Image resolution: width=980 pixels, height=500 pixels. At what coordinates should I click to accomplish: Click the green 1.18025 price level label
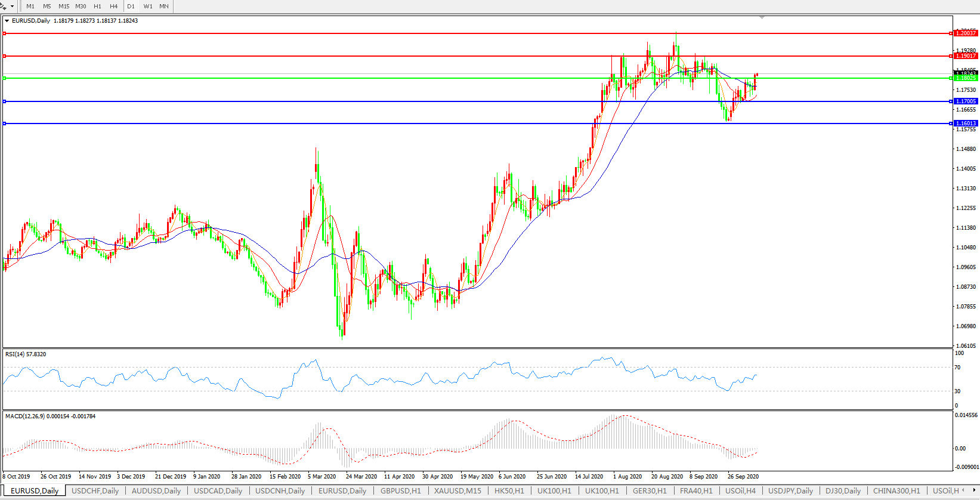coord(966,78)
